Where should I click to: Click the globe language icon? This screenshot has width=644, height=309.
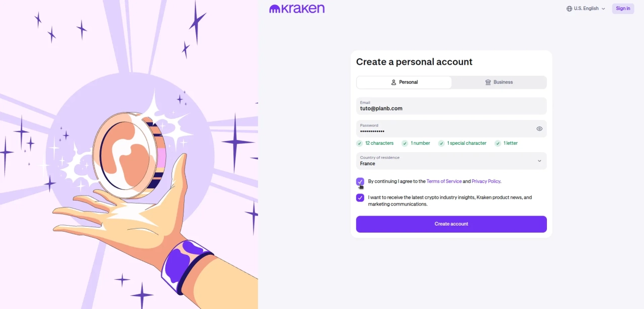click(x=570, y=9)
